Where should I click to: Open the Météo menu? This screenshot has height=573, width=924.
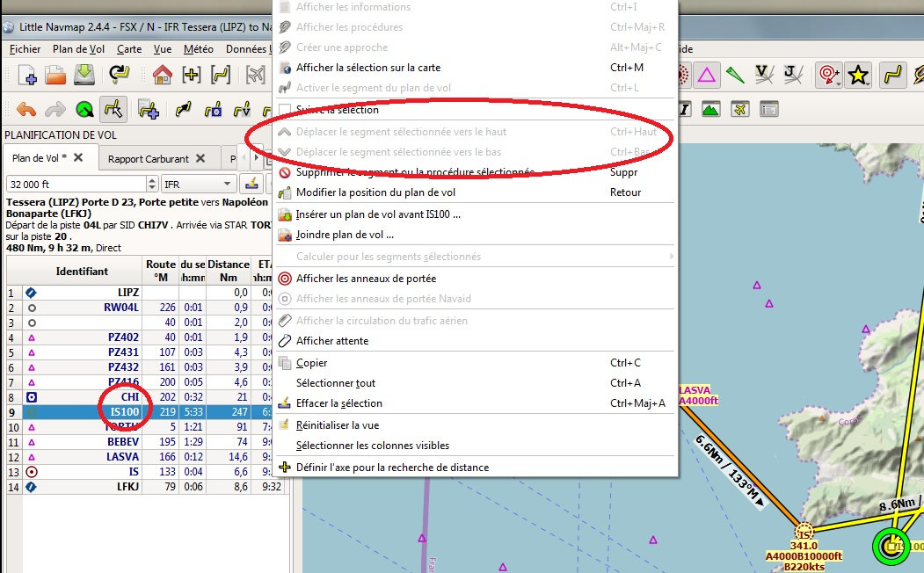coord(198,49)
